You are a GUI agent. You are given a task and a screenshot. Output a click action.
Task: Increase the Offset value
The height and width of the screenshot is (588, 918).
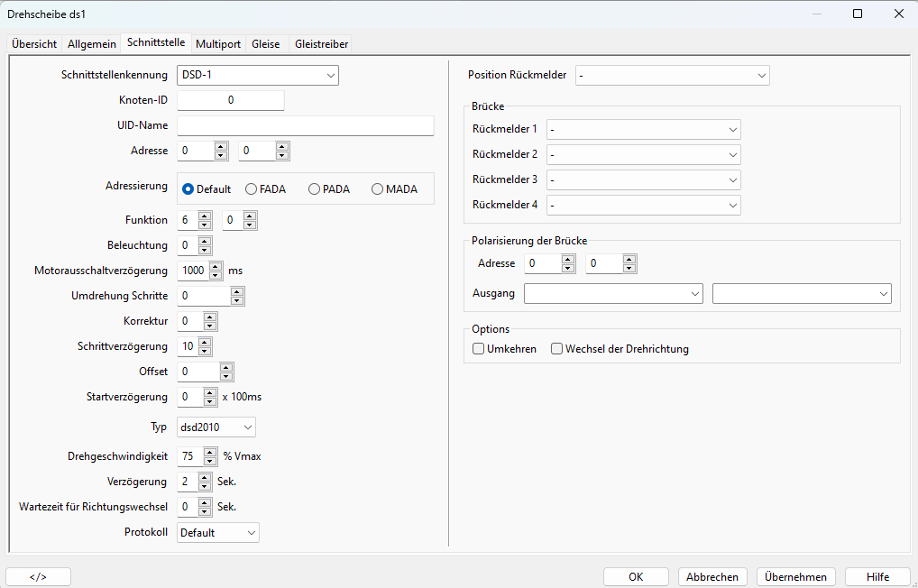(x=226, y=367)
